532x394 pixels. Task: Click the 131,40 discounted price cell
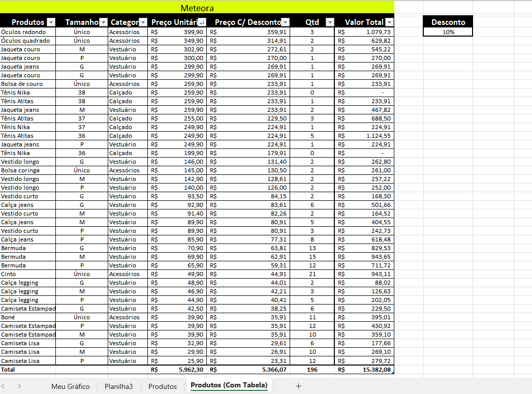[x=248, y=162]
